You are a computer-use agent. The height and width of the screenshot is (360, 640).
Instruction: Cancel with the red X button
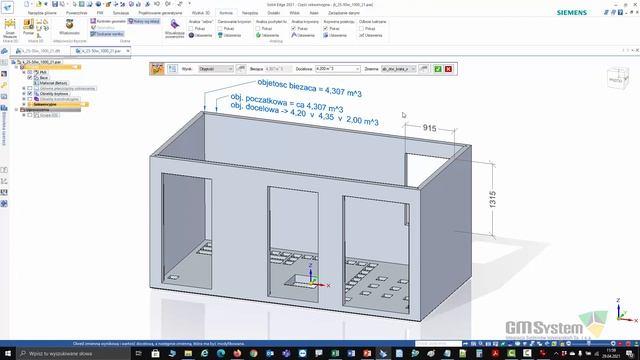(x=448, y=69)
